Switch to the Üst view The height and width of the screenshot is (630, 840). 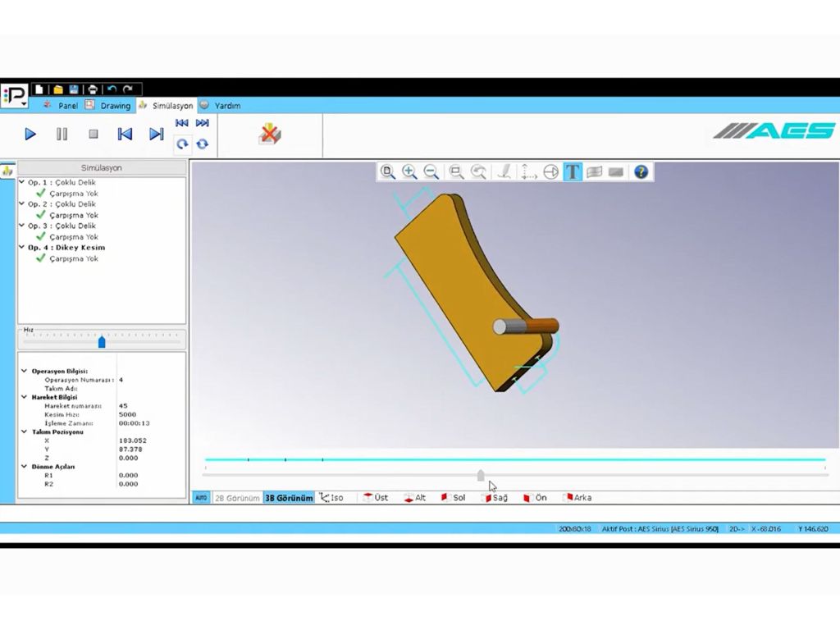click(x=376, y=498)
